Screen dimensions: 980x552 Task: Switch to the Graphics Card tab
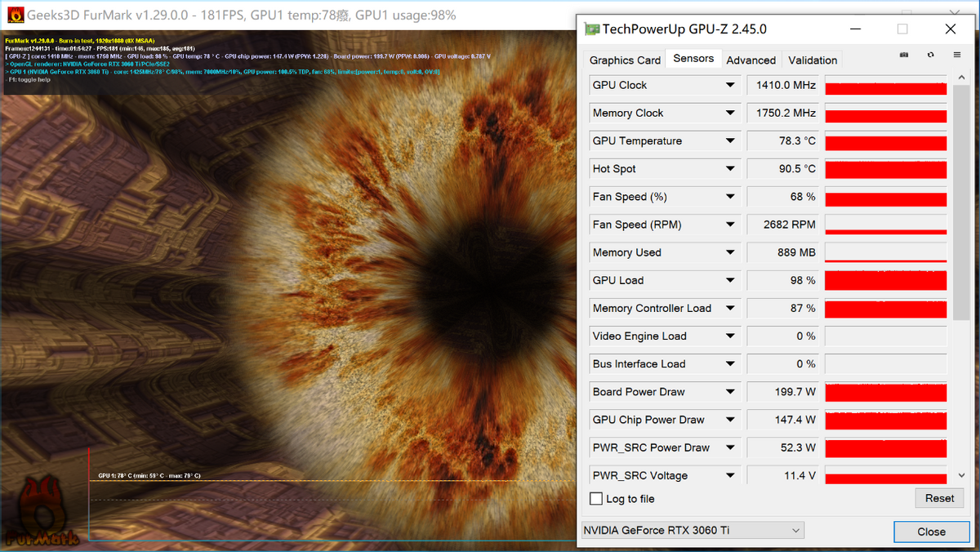coord(625,60)
